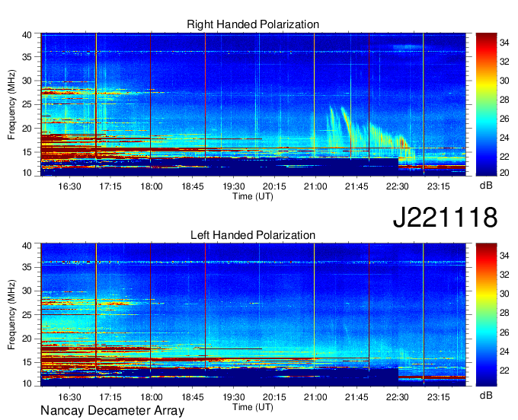The height and width of the screenshot is (420, 518).
Task: Click the bottom plot's Frequency (MHz) axis label
Action: point(11,315)
